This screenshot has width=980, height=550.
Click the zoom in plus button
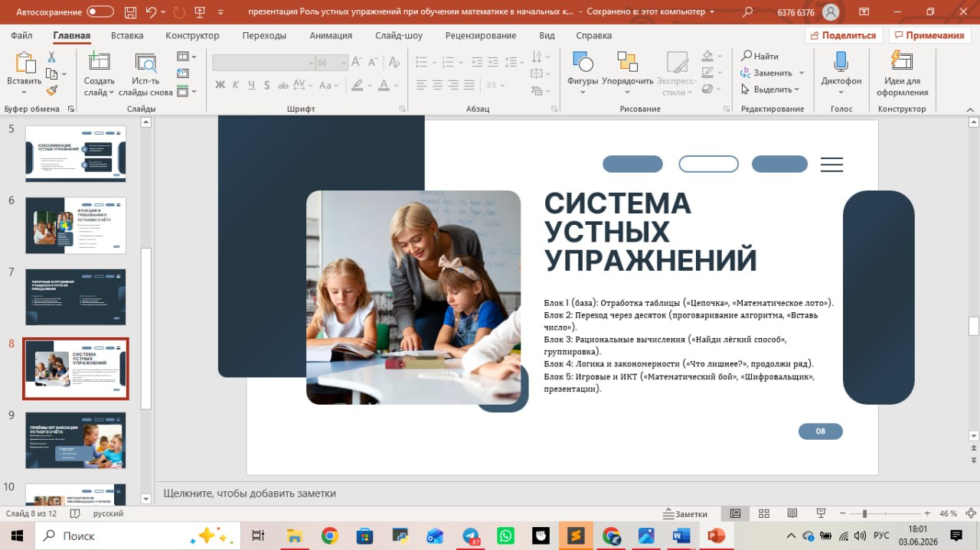pyautogui.click(x=927, y=513)
